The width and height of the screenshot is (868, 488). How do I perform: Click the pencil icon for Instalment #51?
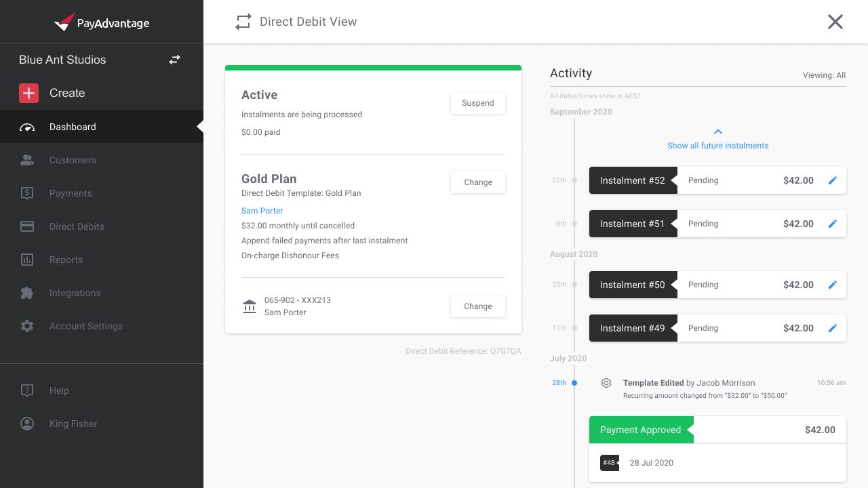[x=833, y=224]
